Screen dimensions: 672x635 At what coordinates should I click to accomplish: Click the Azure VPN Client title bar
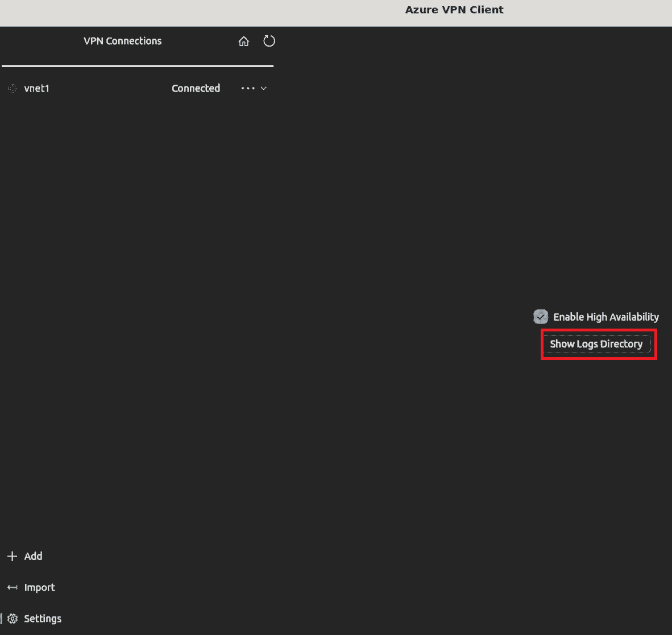coord(454,10)
